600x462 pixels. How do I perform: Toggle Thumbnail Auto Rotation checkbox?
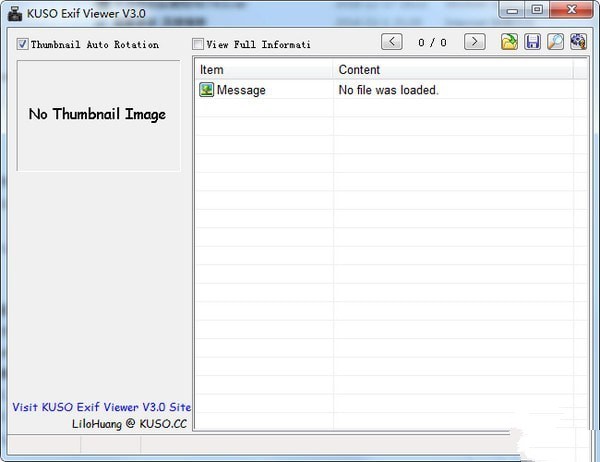click(22, 44)
